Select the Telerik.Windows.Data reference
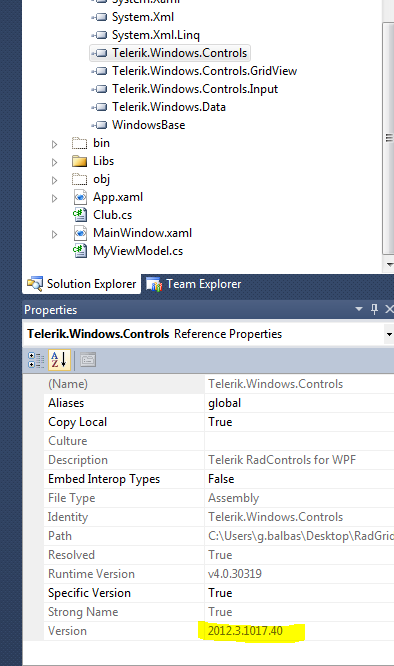This screenshot has height=666, width=394. (169, 107)
